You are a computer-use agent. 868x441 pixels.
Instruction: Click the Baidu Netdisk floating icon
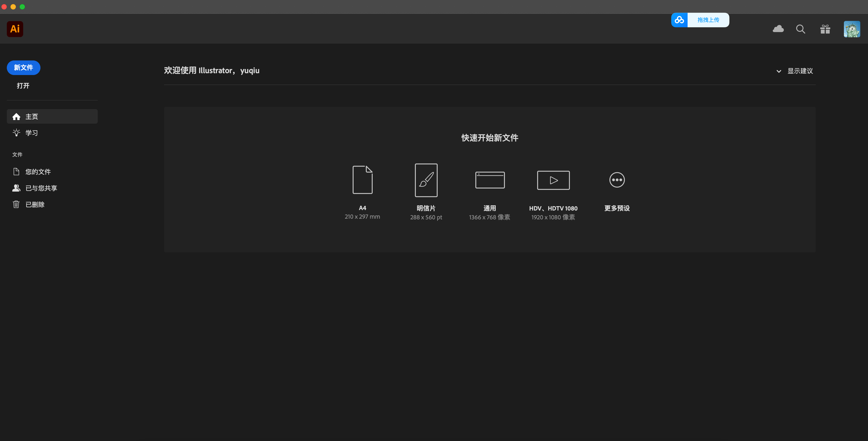coord(679,20)
